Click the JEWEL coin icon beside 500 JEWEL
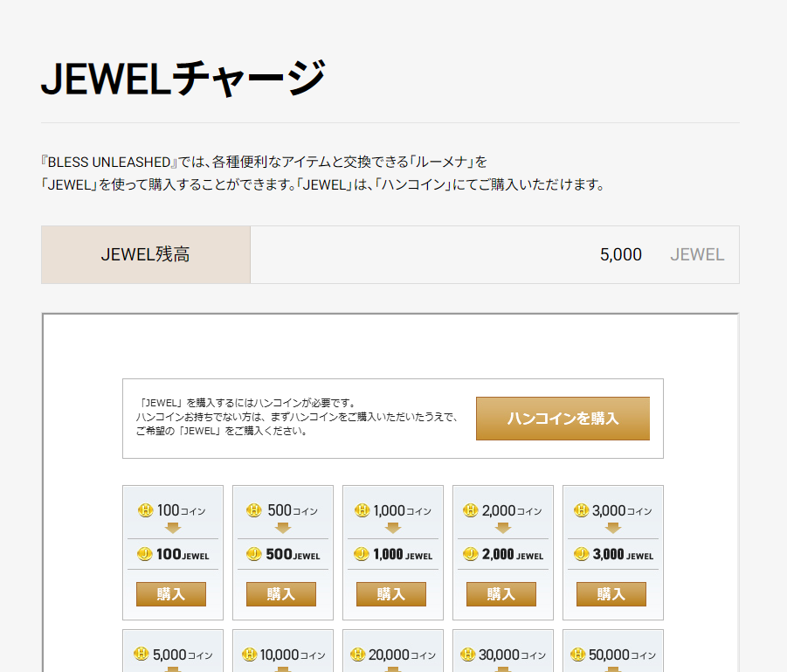787x672 pixels. click(254, 554)
